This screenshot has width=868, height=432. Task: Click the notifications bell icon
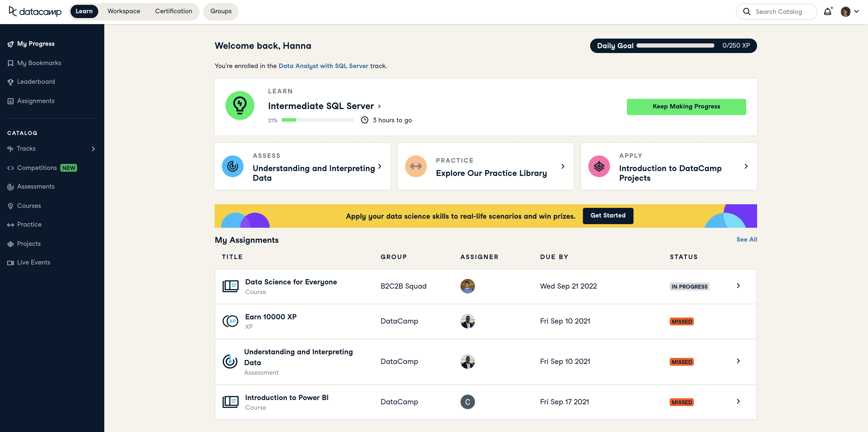pyautogui.click(x=828, y=12)
